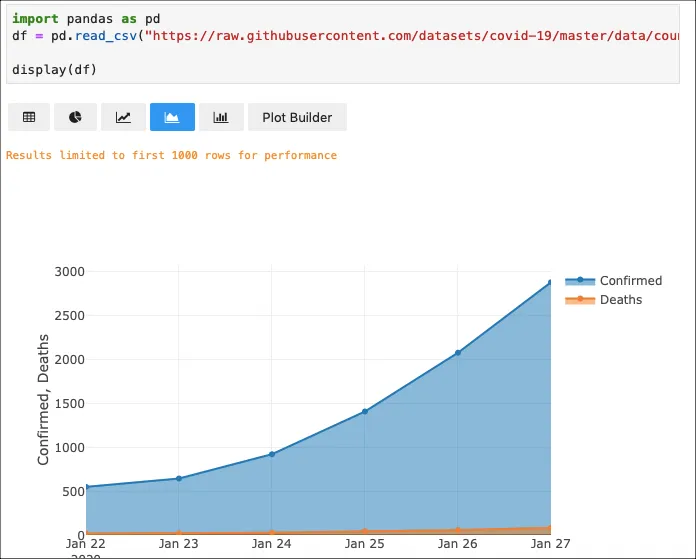The width and height of the screenshot is (696, 559).
Task: Click the Confirmed data point at Jan 27
Action: (549, 283)
